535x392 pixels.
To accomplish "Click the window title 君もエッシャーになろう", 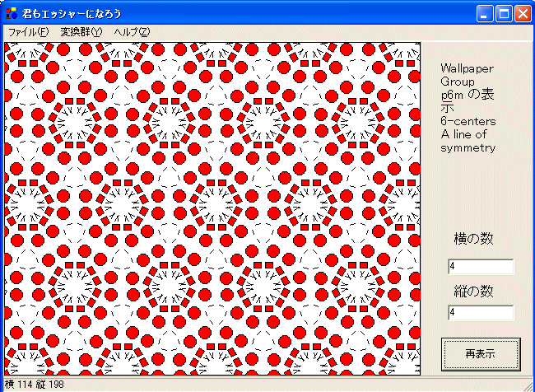I will click(x=72, y=14).
